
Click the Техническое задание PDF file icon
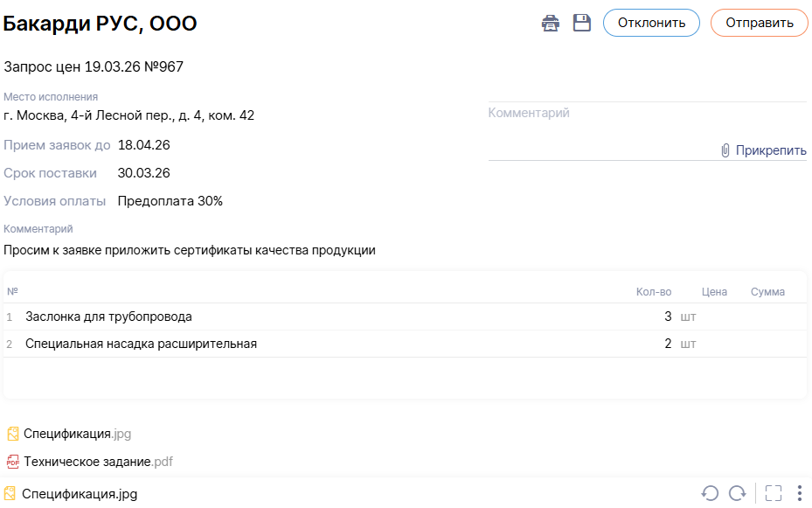pos(13,462)
